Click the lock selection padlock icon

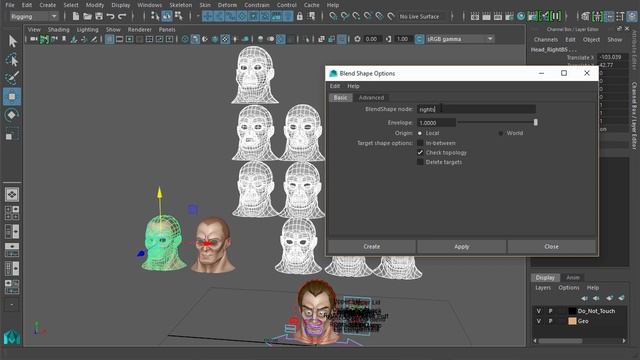point(300,16)
